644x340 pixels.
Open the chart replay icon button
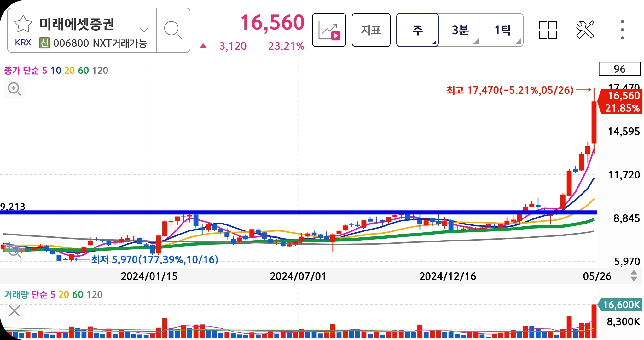329,30
